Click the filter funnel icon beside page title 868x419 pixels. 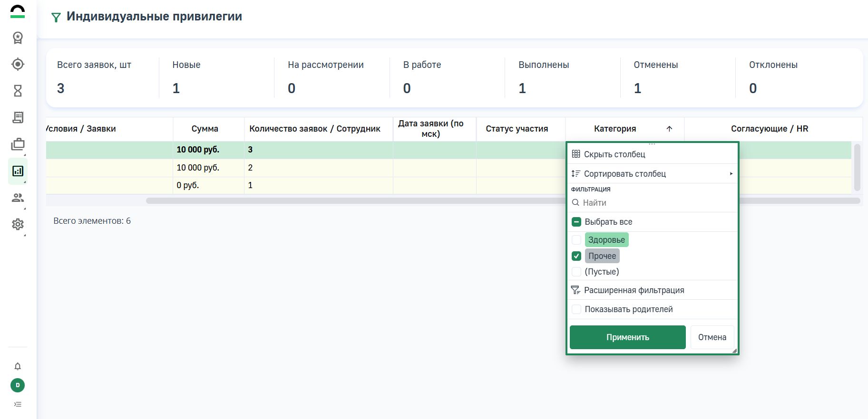click(x=56, y=18)
